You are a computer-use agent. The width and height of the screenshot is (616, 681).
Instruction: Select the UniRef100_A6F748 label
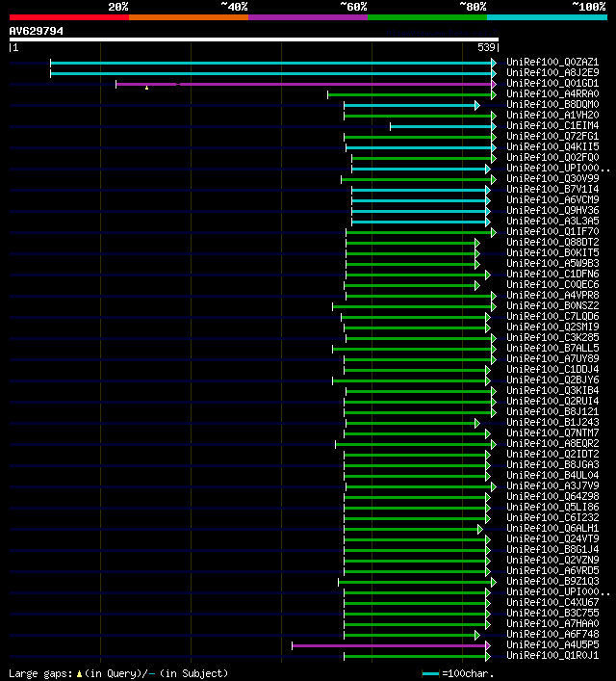click(x=552, y=635)
